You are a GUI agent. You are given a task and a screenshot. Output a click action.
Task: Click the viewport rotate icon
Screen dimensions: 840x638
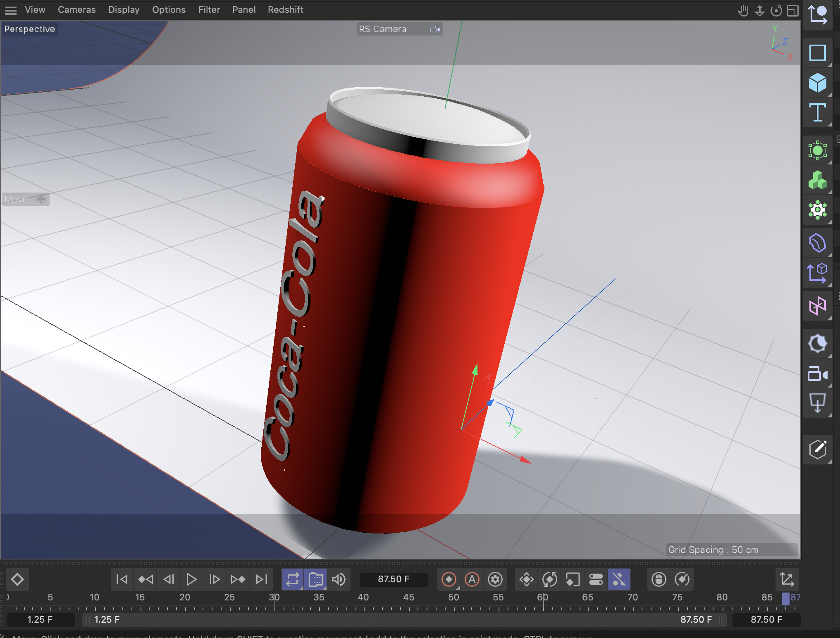776,10
